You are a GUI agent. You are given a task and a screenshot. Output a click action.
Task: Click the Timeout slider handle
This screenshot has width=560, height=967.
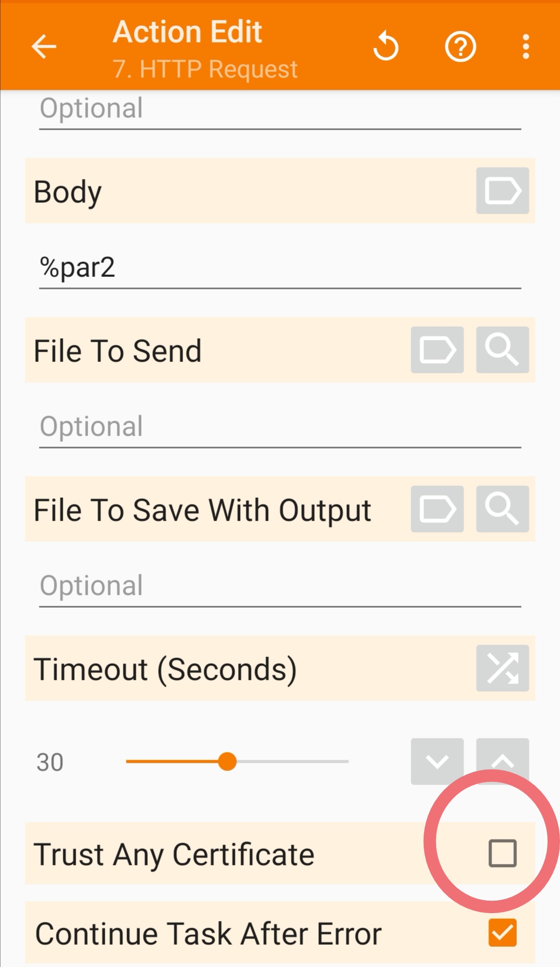(227, 761)
